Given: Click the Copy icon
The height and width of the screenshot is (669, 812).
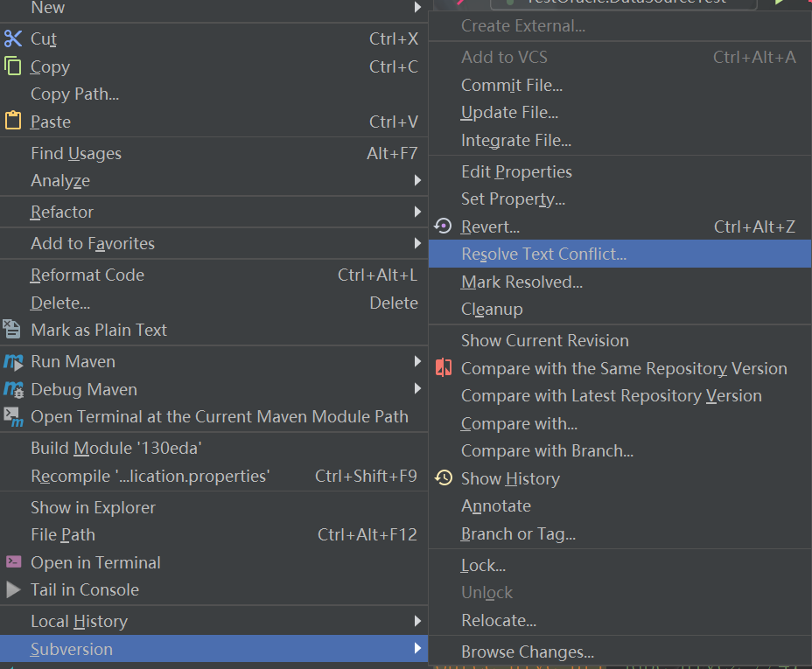Looking at the screenshot, I should tap(13, 66).
